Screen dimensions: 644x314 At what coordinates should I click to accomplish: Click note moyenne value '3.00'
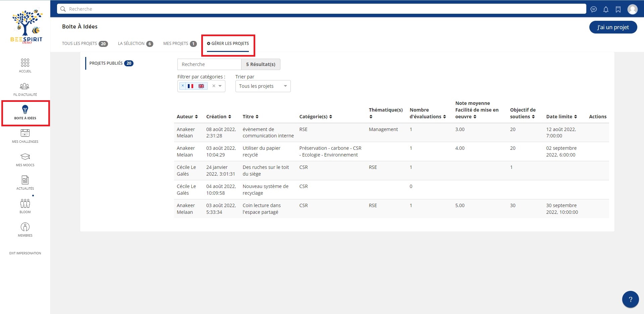coord(460,129)
